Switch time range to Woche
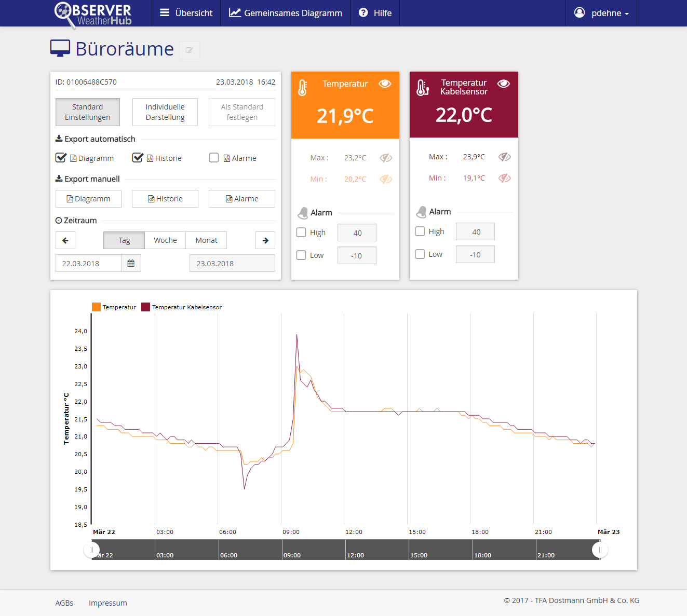Image resolution: width=687 pixels, height=616 pixels. (165, 240)
